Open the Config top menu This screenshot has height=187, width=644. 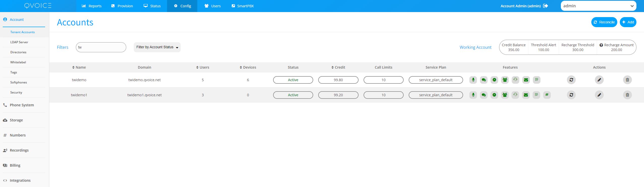pyautogui.click(x=182, y=6)
